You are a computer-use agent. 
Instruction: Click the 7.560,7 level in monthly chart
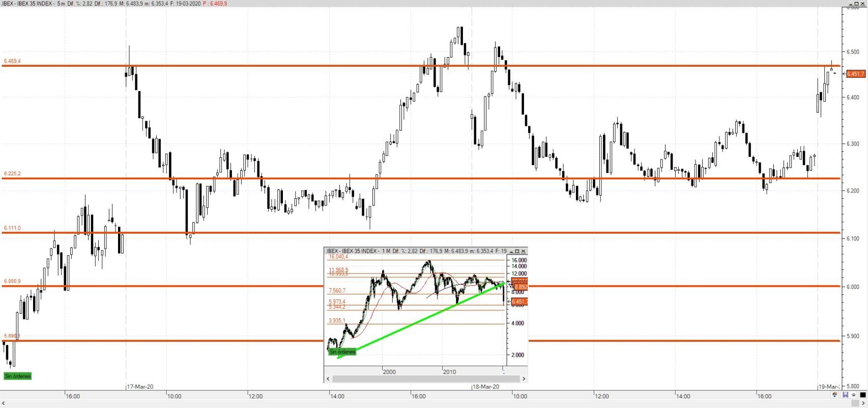pyautogui.click(x=337, y=291)
